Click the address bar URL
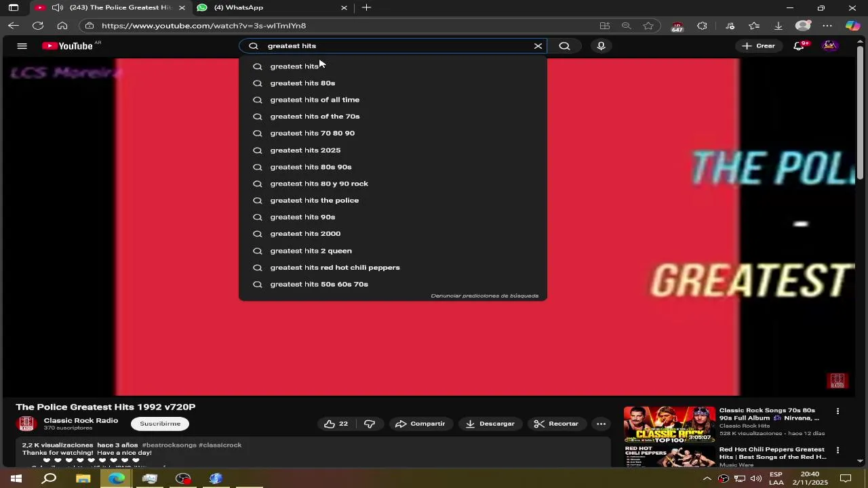This screenshot has width=868, height=488. [203, 26]
